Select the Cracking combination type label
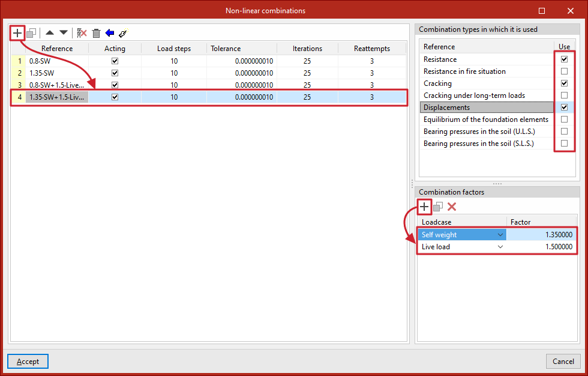 [x=437, y=83]
